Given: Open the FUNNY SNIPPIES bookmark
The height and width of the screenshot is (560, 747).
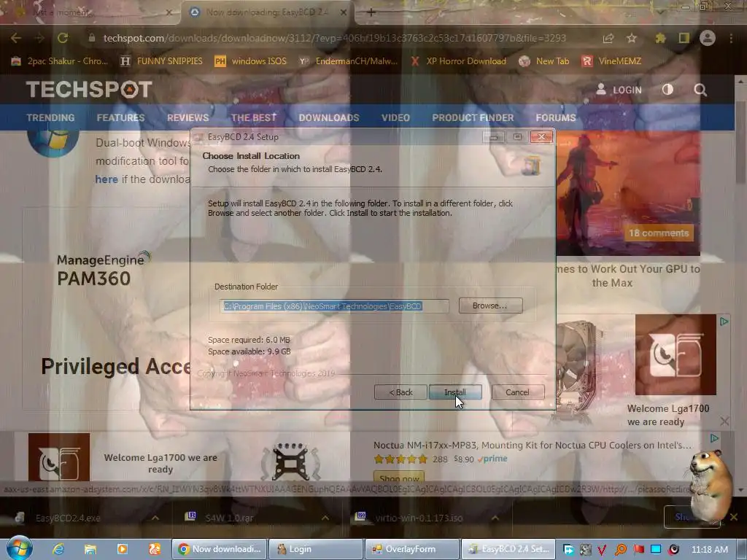Looking at the screenshot, I should coord(162,61).
